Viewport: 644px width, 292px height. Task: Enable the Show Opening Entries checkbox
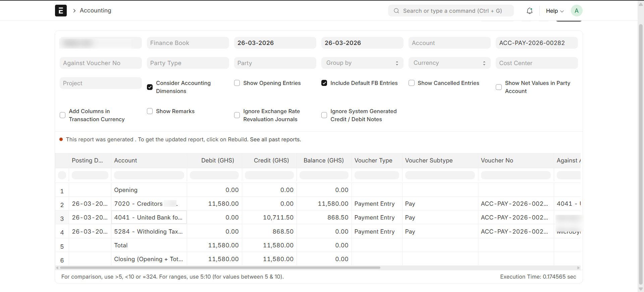point(237,83)
